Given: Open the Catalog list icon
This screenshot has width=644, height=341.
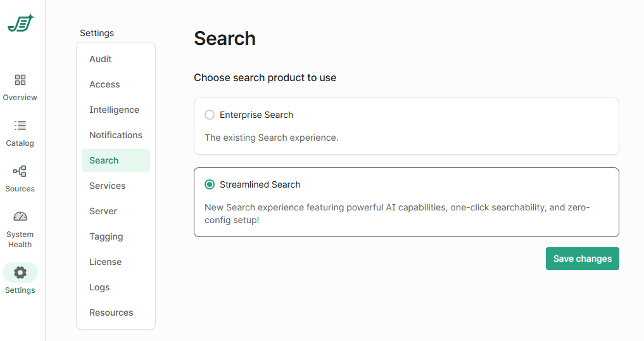Looking at the screenshot, I should [x=20, y=125].
